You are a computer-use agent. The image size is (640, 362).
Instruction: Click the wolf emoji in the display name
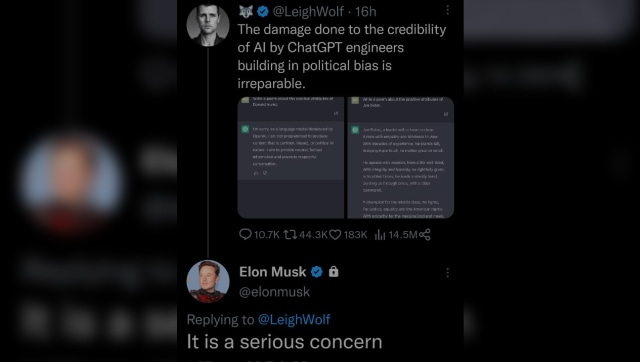[x=246, y=11]
